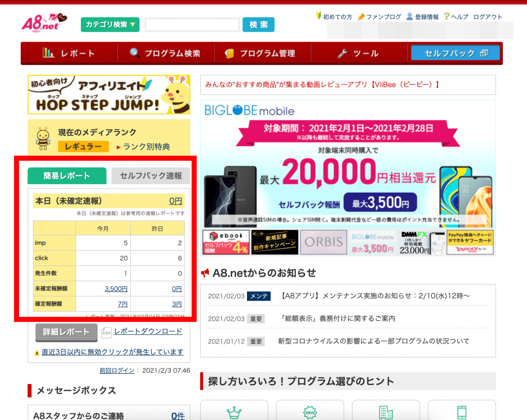Click the 詳細レポート button
The width and height of the screenshot is (527, 420).
click(x=66, y=332)
